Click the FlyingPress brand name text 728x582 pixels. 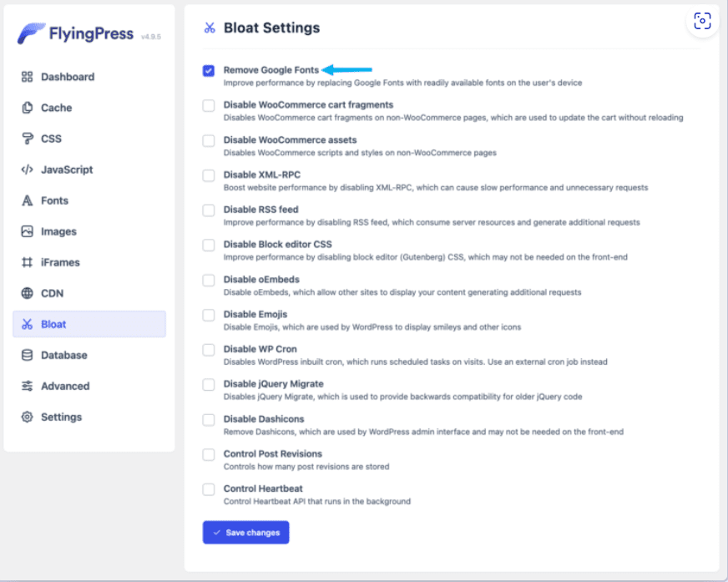[91, 33]
